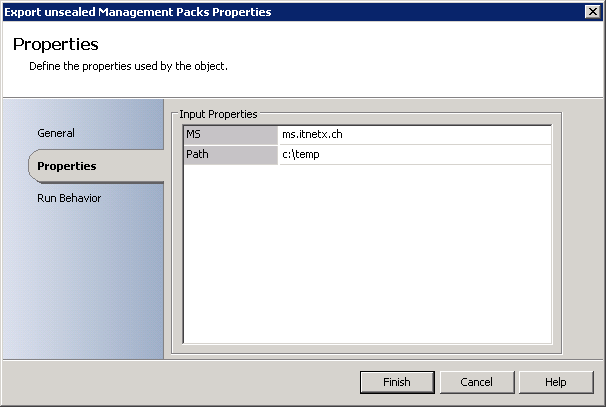Image resolution: width=606 pixels, height=407 pixels.
Task: Select the Properties tab in sidebar
Action: tap(66, 166)
